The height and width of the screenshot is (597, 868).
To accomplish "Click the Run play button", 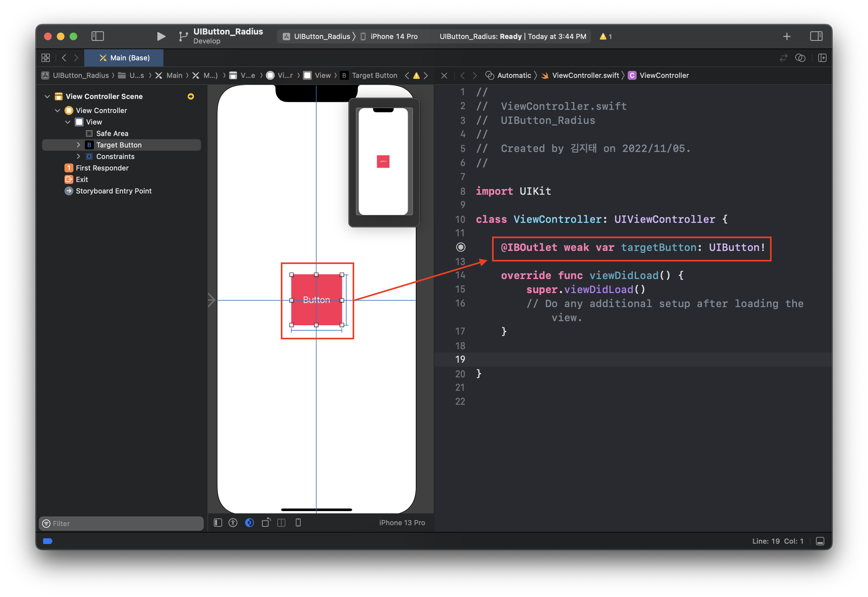I will coord(161,36).
